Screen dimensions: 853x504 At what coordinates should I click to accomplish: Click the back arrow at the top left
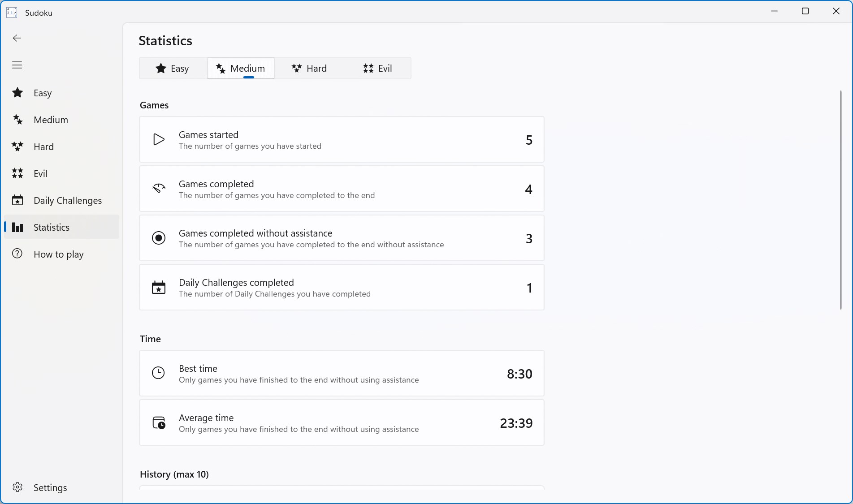[17, 38]
